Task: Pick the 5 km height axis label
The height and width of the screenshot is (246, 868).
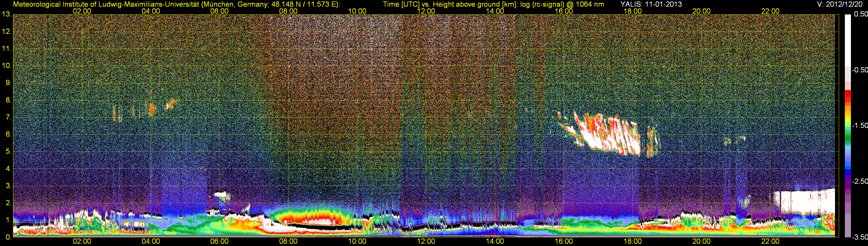Action: (x=8, y=152)
